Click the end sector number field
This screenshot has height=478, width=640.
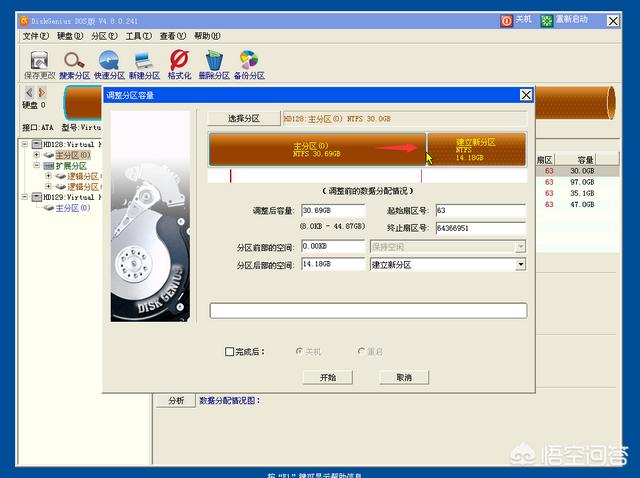480,228
